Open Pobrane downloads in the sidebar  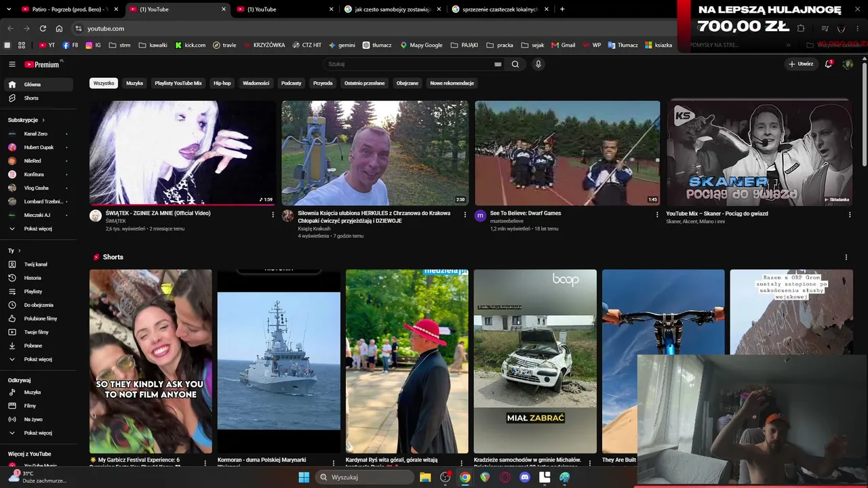click(x=38, y=346)
